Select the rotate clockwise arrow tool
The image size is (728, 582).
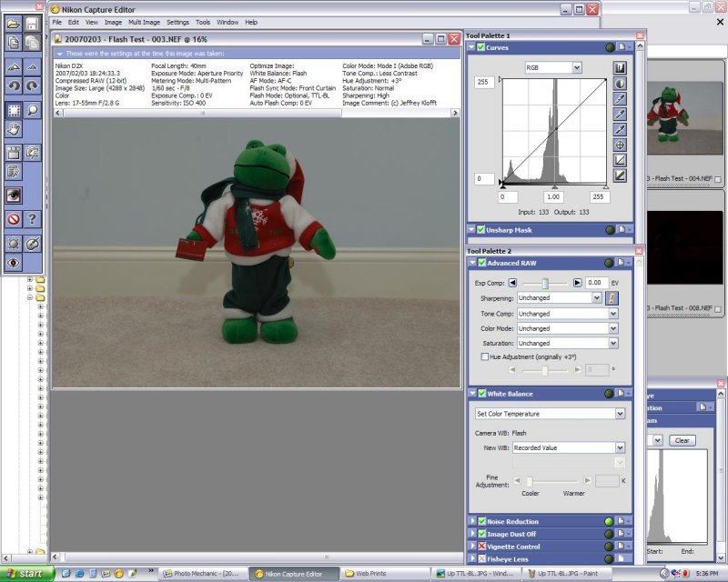coord(32,85)
